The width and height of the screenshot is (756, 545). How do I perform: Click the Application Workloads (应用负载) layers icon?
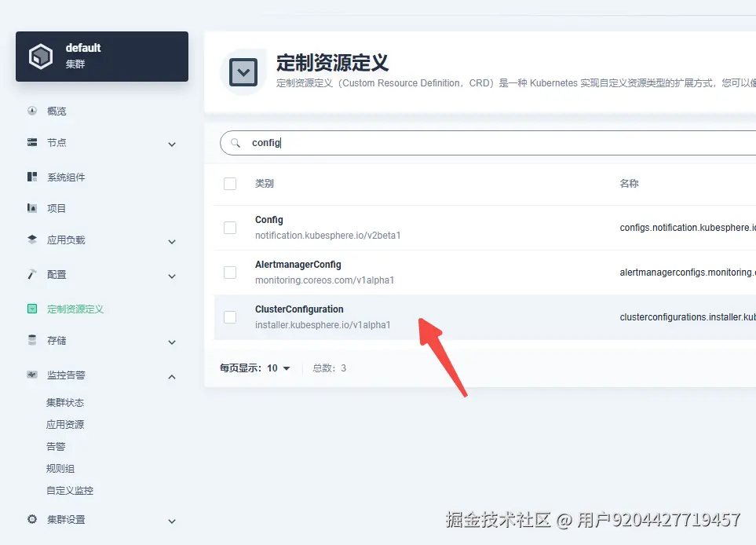tap(32, 240)
